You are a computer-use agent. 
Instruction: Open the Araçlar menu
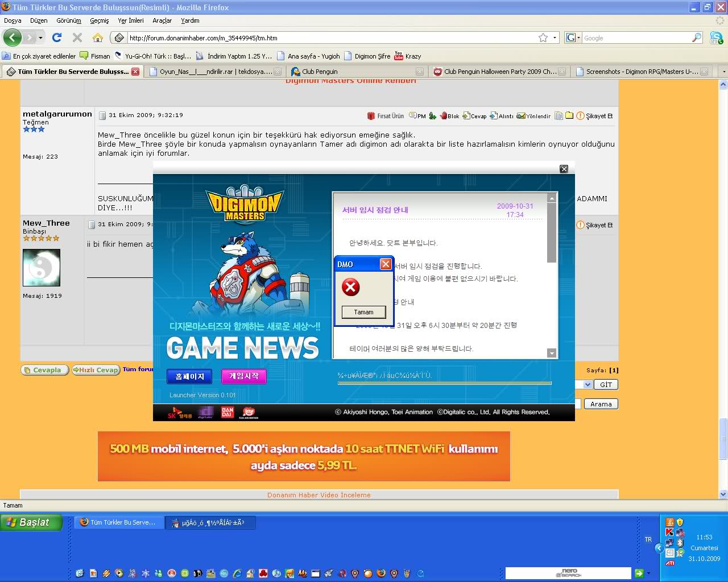pyautogui.click(x=162, y=20)
